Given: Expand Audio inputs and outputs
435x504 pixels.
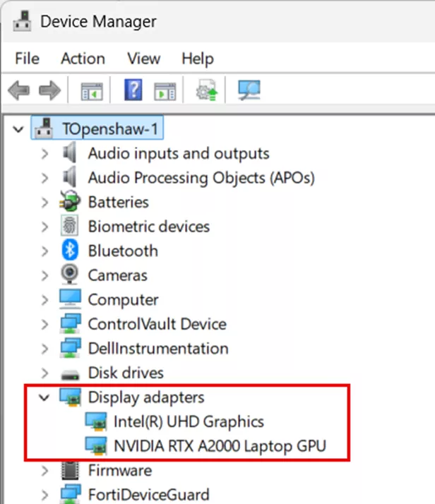Looking at the screenshot, I should coord(44,154).
